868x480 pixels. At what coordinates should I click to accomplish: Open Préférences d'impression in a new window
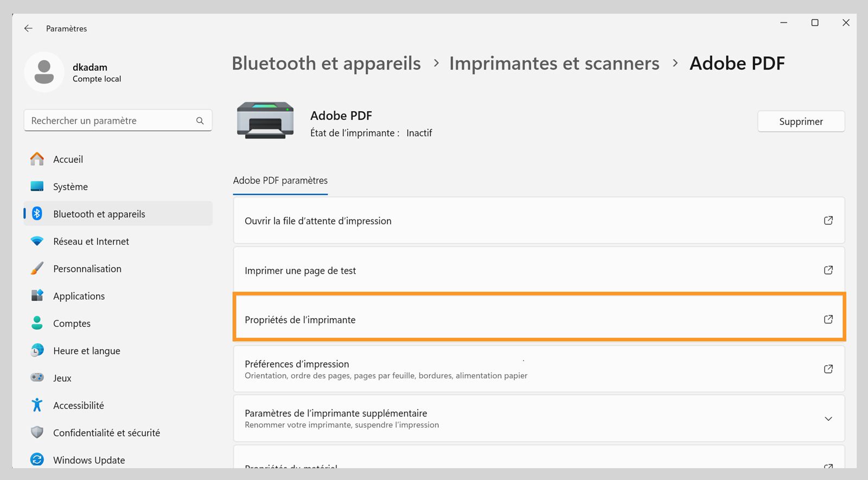point(539,369)
